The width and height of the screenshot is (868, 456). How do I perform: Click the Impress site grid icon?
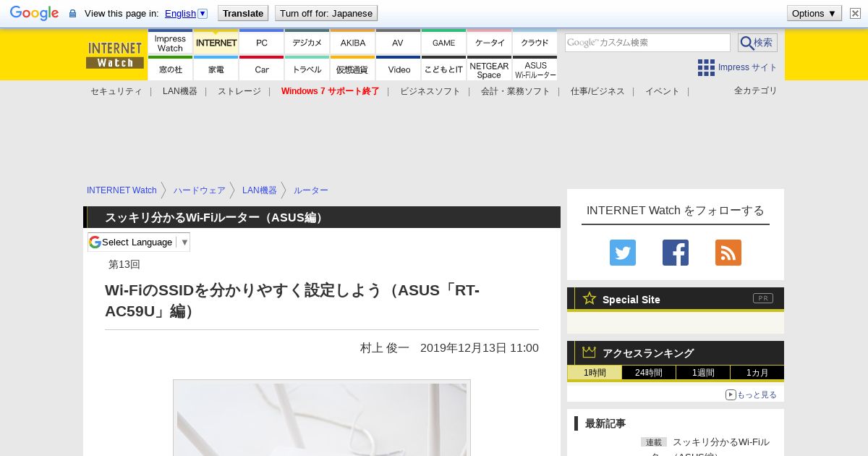coord(706,67)
